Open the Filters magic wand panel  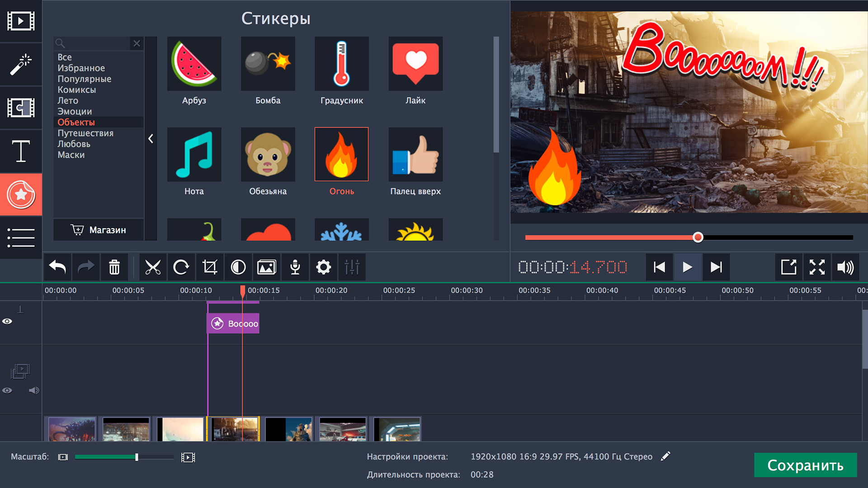coord(21,64)
